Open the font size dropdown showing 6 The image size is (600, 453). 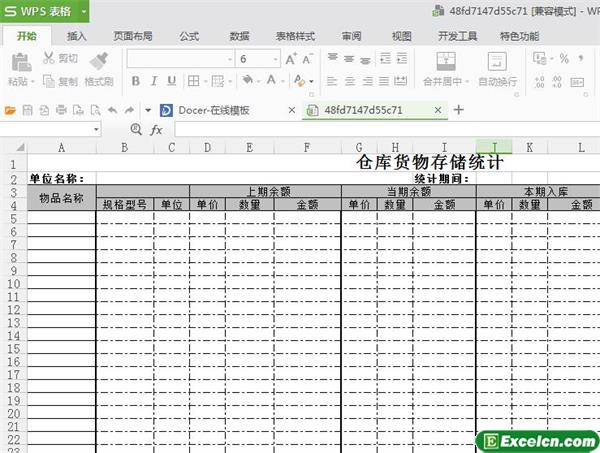276,59
